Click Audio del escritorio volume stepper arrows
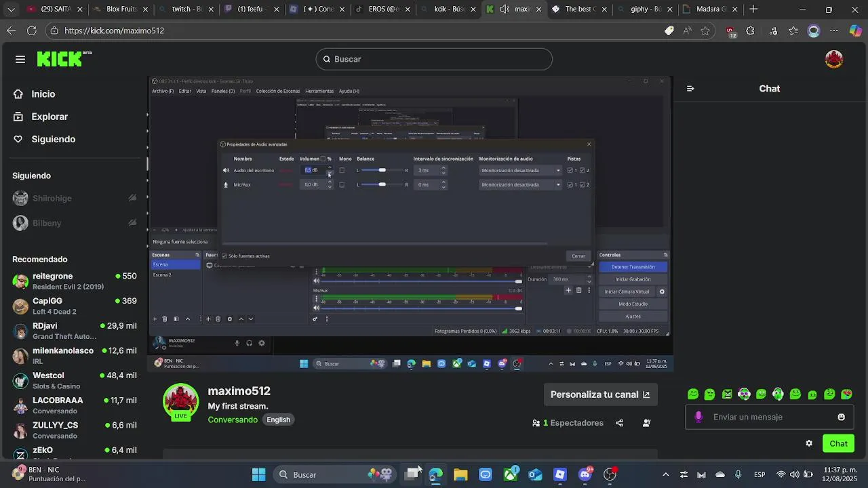The height and width of the screenshot is (488, 868). [x=330, y=170]
